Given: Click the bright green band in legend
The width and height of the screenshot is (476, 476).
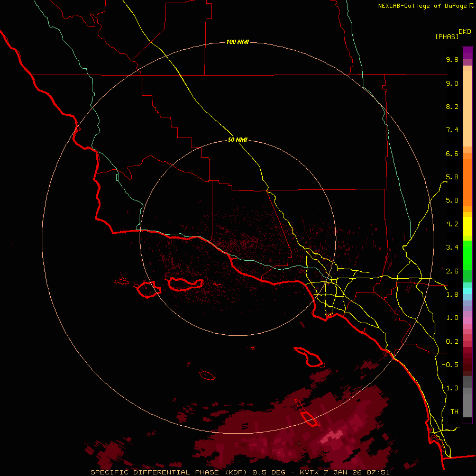Looking at the screenshot, I should tap(467, 255).
